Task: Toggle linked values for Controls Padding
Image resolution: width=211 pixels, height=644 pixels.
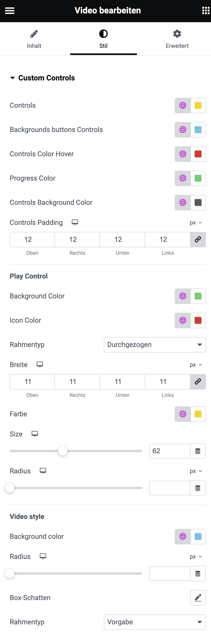Action: [198, 239]
